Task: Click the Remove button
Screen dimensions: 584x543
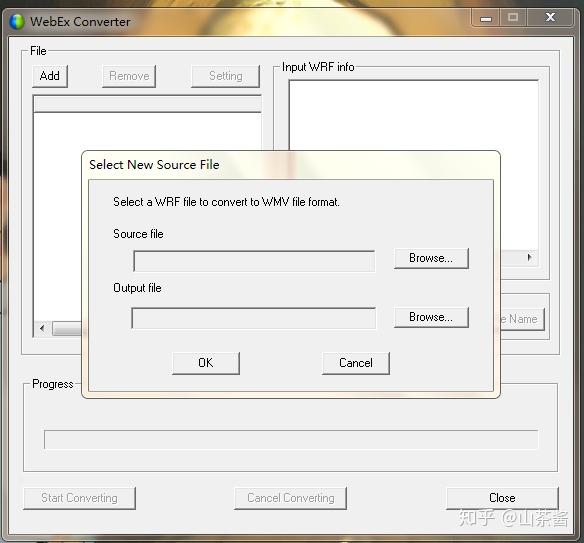Action: [129, 76]
